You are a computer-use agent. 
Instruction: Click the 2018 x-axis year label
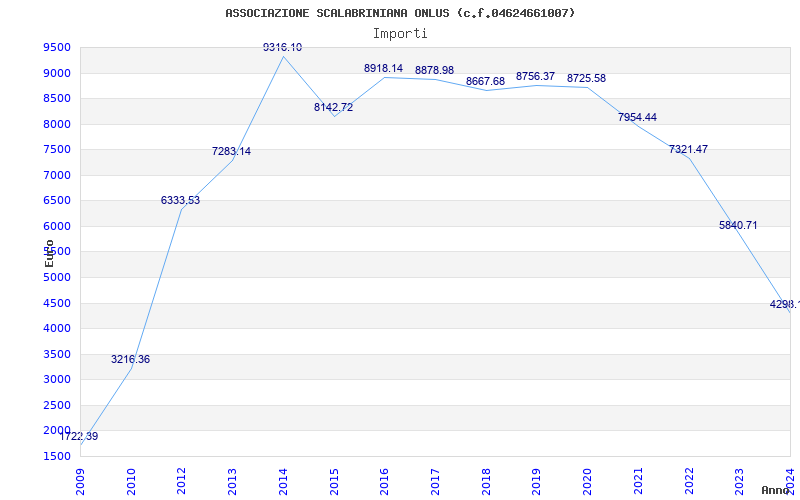(486, 482)
